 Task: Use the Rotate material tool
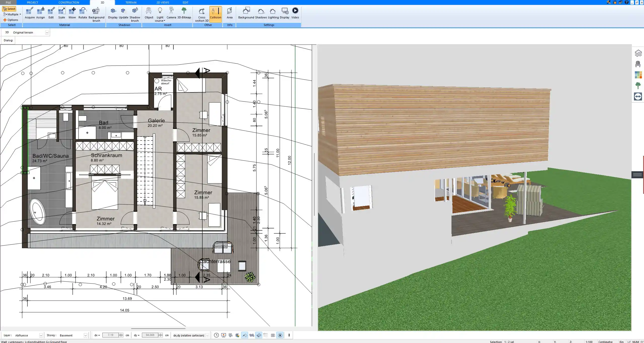click(x=83, y=13)
